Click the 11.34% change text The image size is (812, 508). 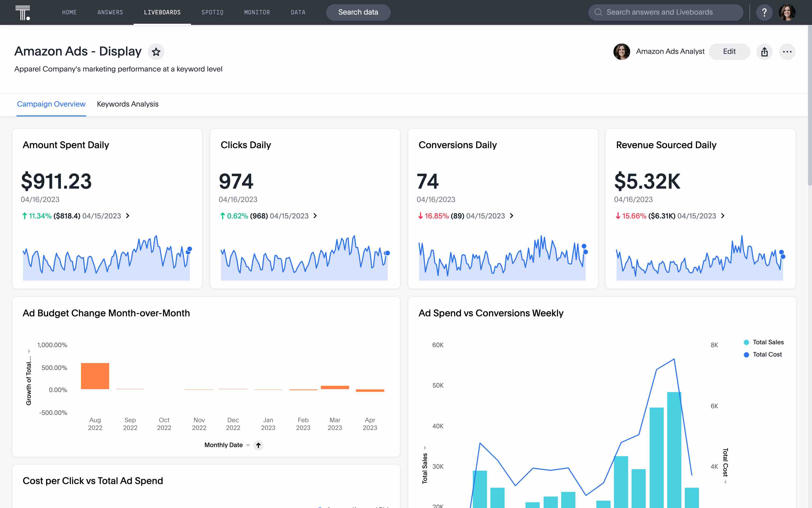click(40, 216)
